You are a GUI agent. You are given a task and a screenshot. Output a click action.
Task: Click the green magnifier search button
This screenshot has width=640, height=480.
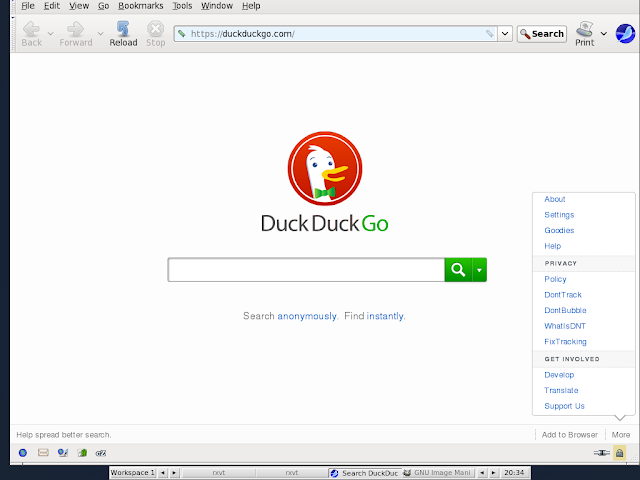(x=458, y=270)
